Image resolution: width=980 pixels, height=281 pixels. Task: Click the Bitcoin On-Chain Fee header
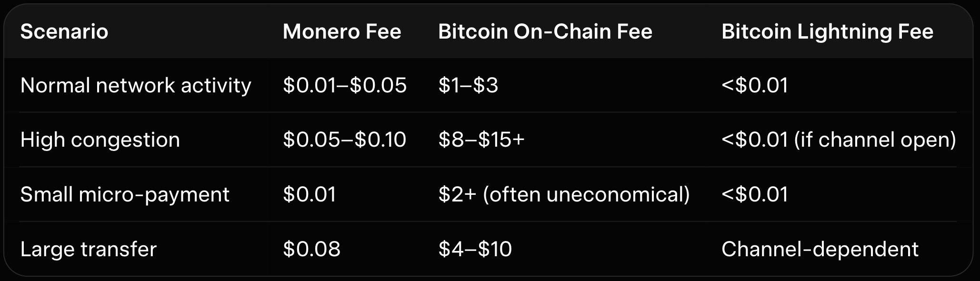click(545, 32)
